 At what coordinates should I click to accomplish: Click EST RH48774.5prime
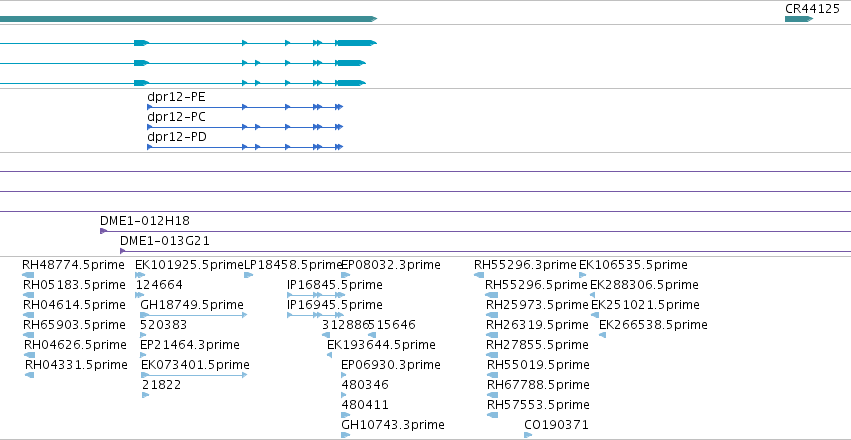click(x=73, y=265)
